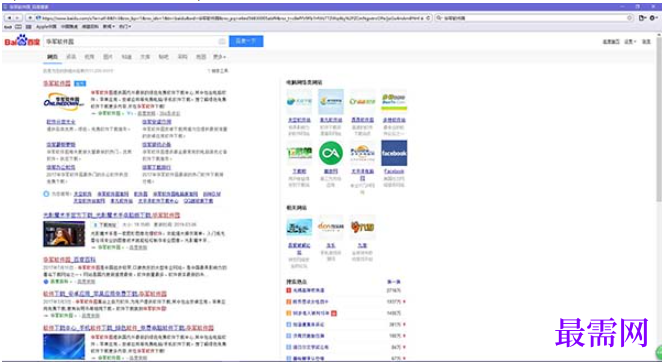Open the 软件下载中心_手机软件下载 result title

(128, 328)
